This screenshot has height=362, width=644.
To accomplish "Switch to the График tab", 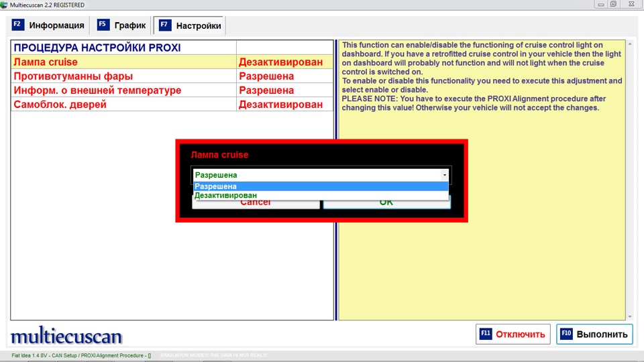I will pos(121,25).
